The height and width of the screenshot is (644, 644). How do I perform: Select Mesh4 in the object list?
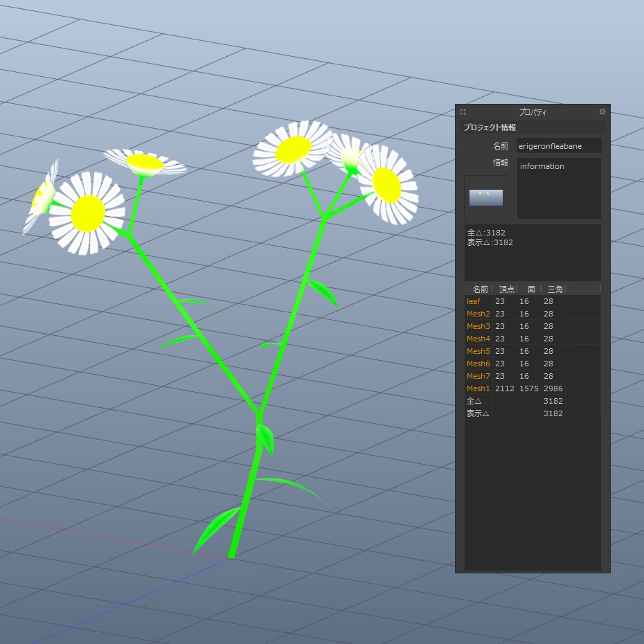(x=478, y=339)
